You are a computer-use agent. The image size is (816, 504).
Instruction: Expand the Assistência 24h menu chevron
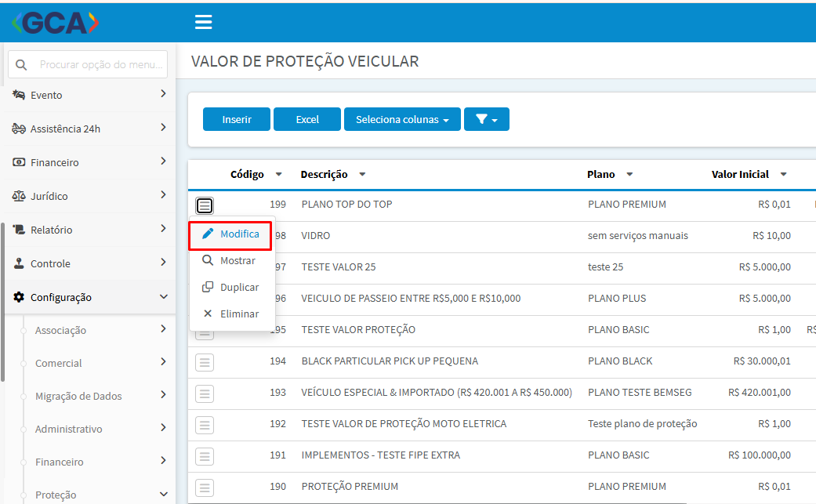click(163, 128)
